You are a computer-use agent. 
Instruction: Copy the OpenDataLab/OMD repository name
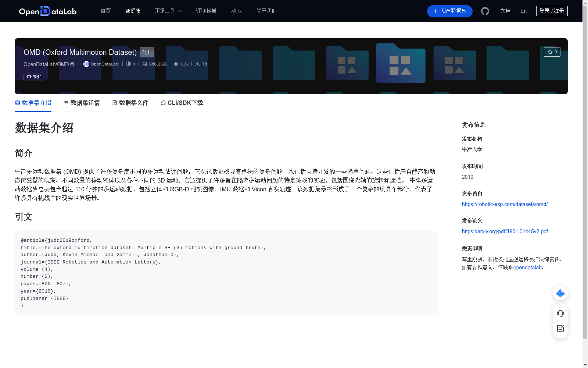click(x=72, y=64)
